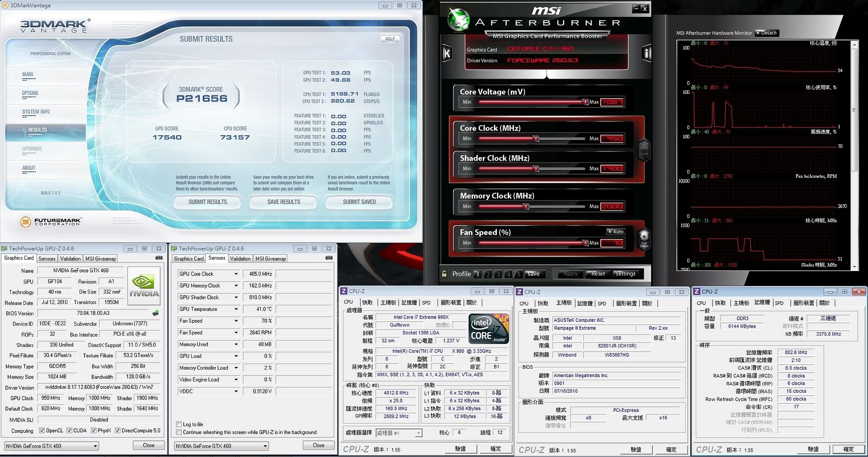Click the 3DMark Vantage logo
This screenshot has width=868, height=457.
(55, 26)
